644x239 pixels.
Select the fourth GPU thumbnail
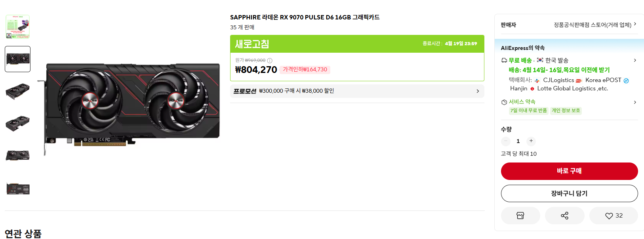(17, 124)
